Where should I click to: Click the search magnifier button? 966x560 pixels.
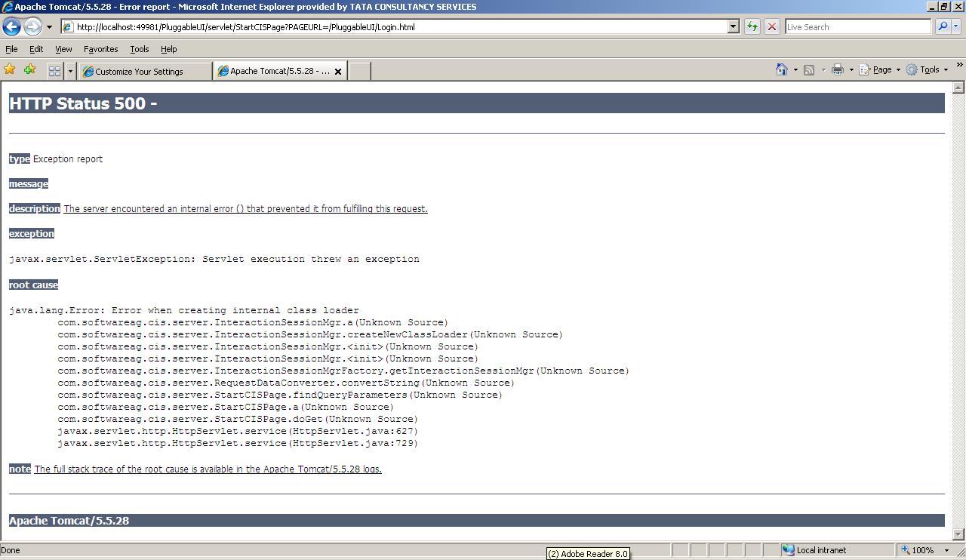tap(942, 26)
